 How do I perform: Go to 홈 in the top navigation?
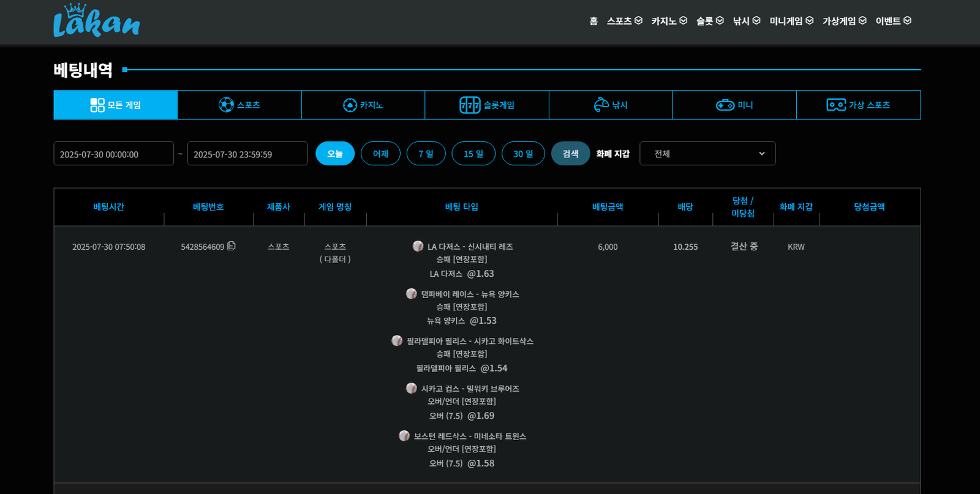click(x=593, y=21)
